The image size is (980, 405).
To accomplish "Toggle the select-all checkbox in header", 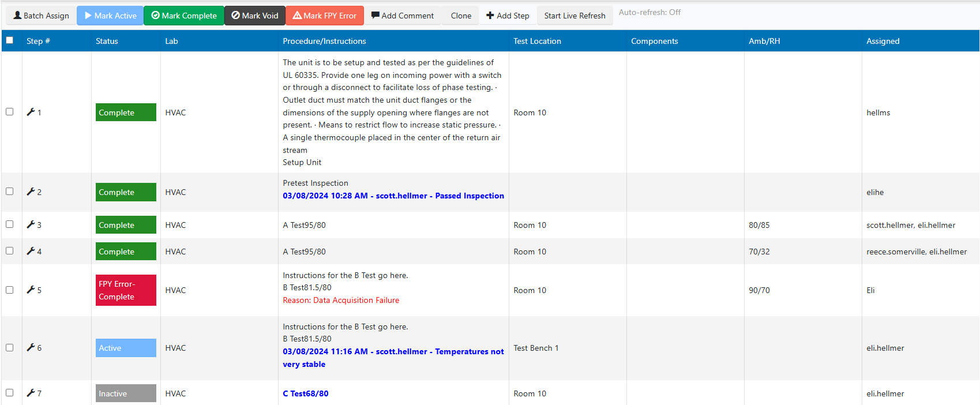I will click(10, 40).
